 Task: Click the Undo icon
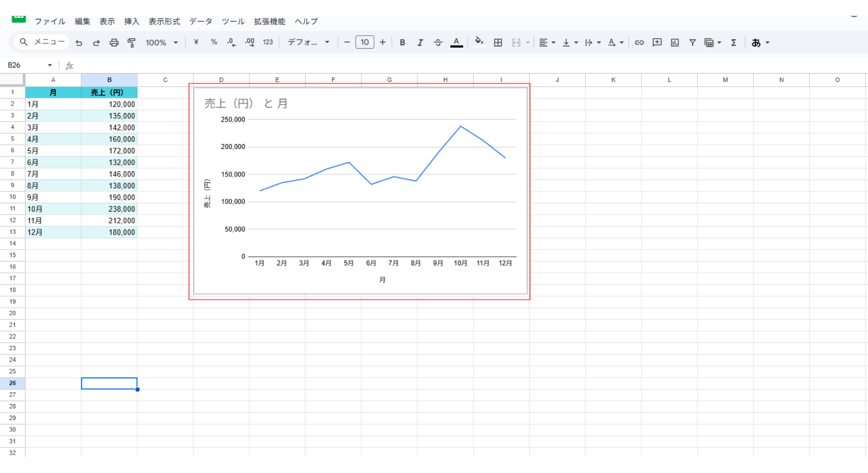click(x=79, y=42)
